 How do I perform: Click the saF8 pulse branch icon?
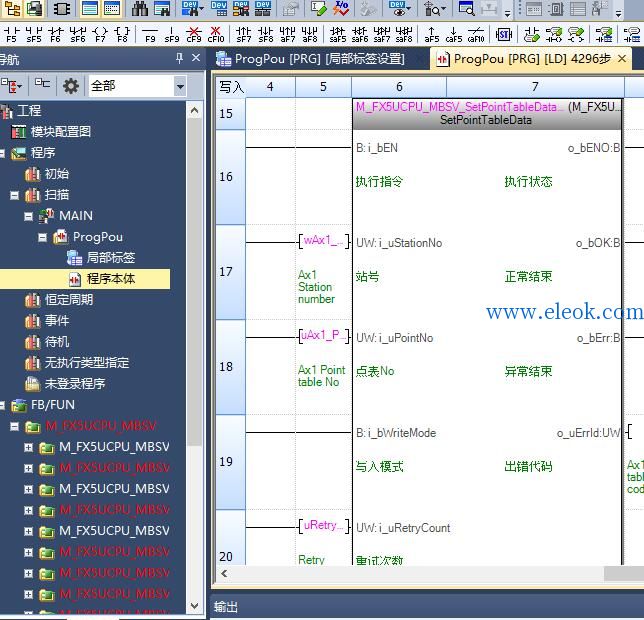pyautogui.click(x=404, y=34)
